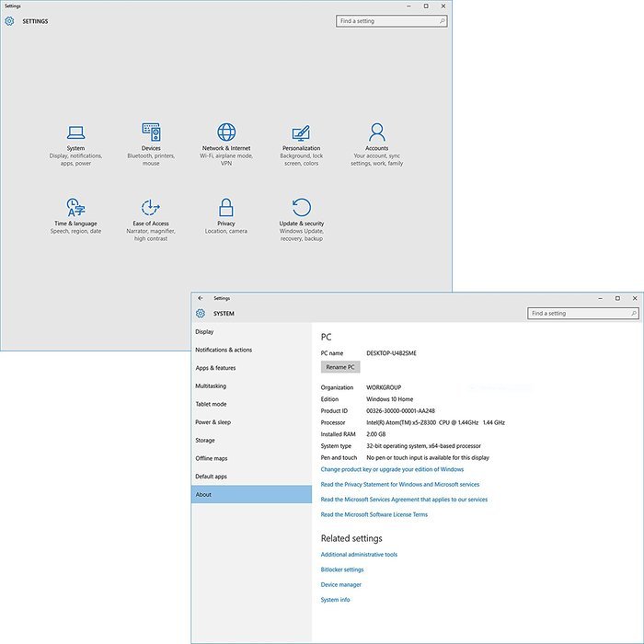
Task: Open the System info link
Action: (335, 600)
